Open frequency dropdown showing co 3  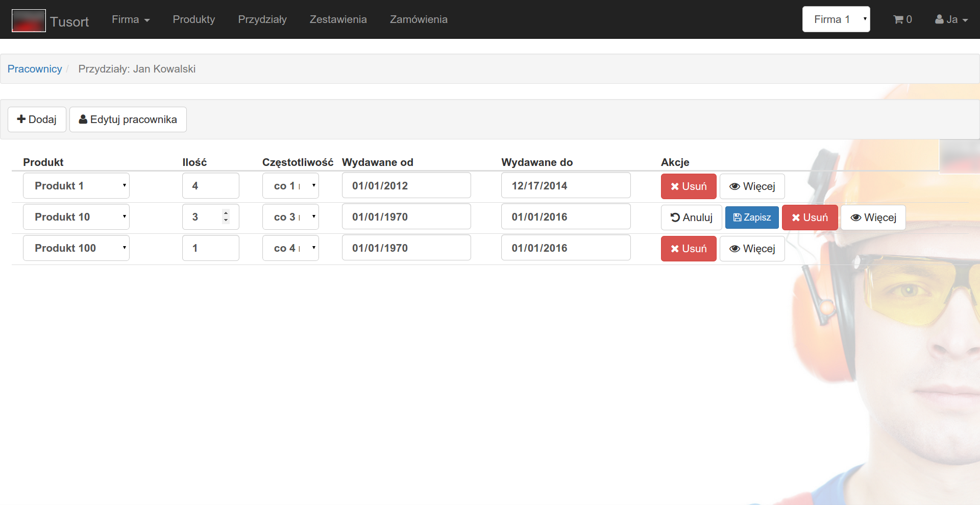290,217
